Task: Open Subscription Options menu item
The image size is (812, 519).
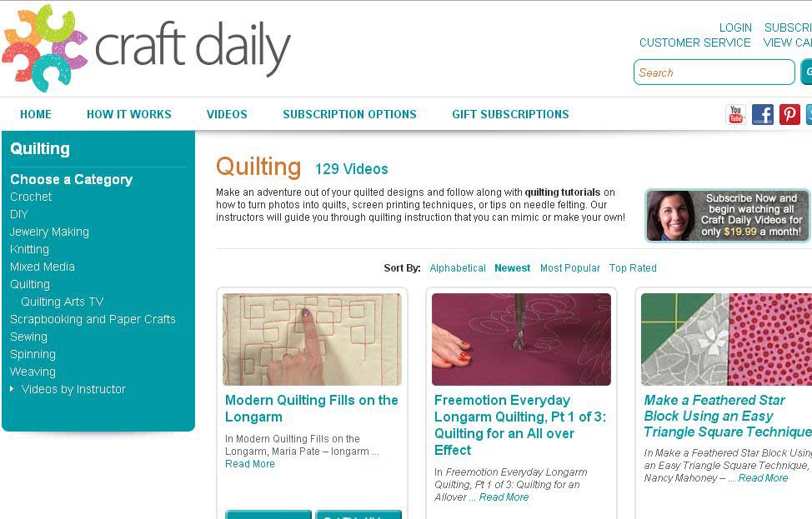Action: click(x=349, y=114)
